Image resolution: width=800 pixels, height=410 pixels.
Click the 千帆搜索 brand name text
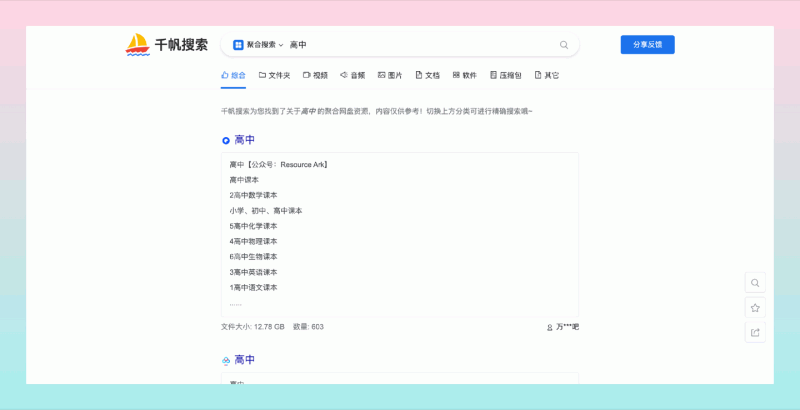pos(181,45)
